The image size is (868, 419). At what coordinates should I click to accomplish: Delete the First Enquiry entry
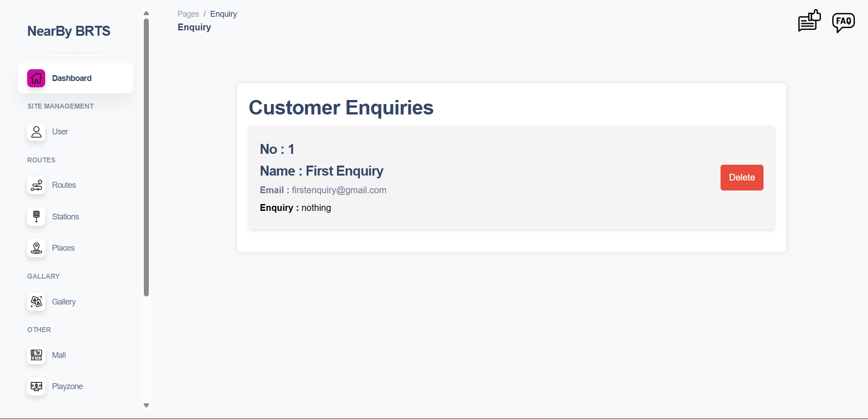coord(741,177)
